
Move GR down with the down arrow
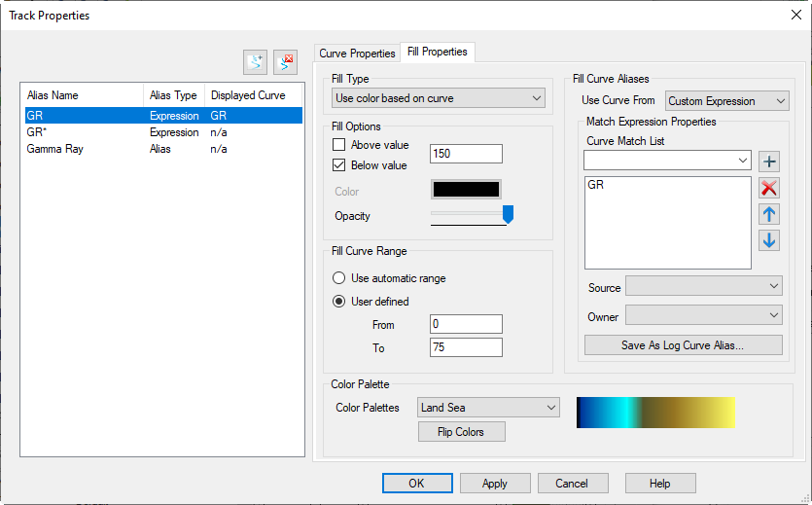coord(769,240)
